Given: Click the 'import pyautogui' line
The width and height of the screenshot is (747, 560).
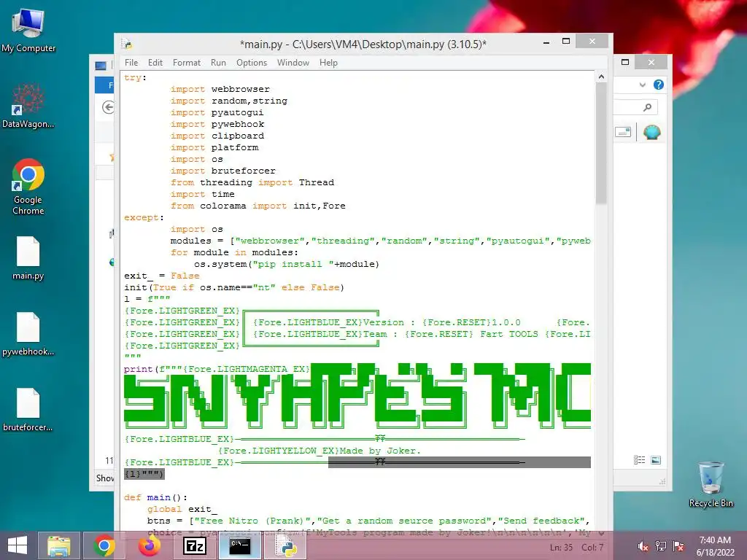Looking at the screenshot, I should (217, 112).
